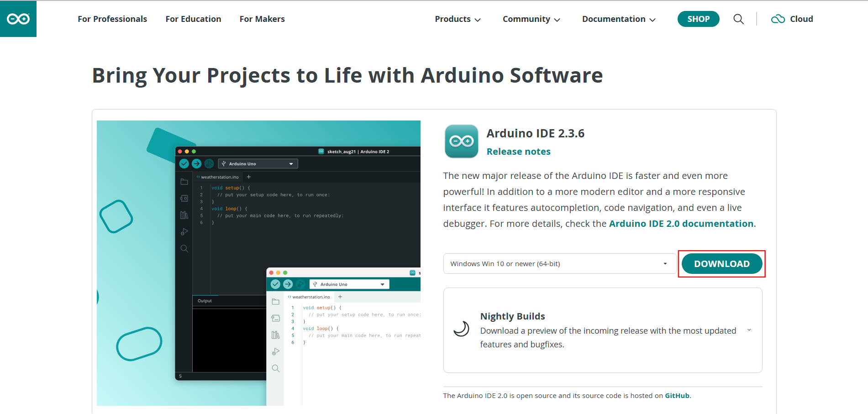The width and height of the screenshot is (868, 414).
Task: Click the Nightly Builds moon icon
Action: (461, 329)
